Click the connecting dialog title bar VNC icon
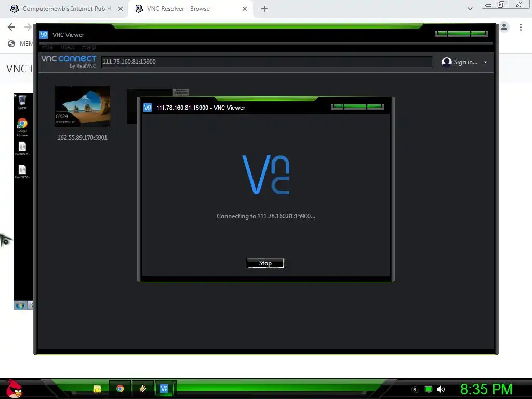Viewport: 532px width, 399px height. tap(148, 108)
